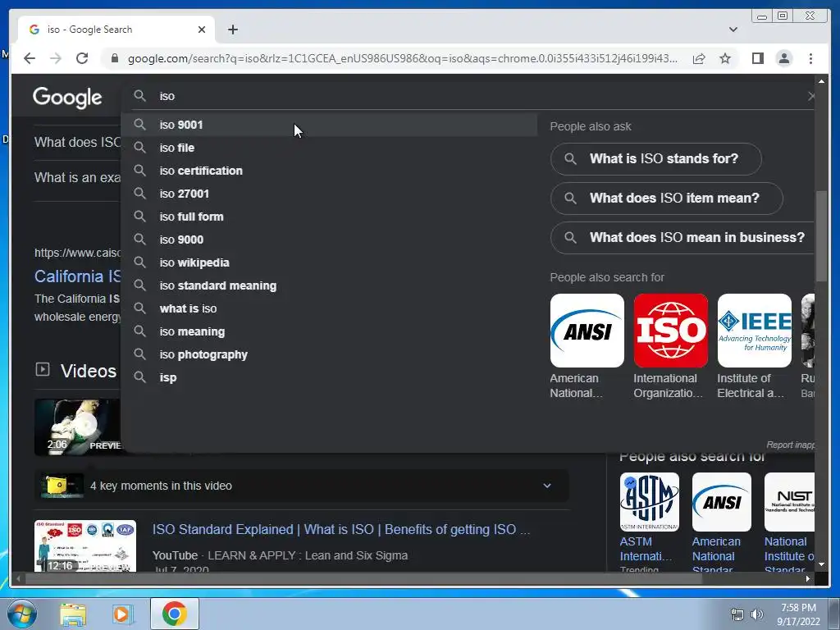Choose iso certification suggestion

(x=330, y=171)
